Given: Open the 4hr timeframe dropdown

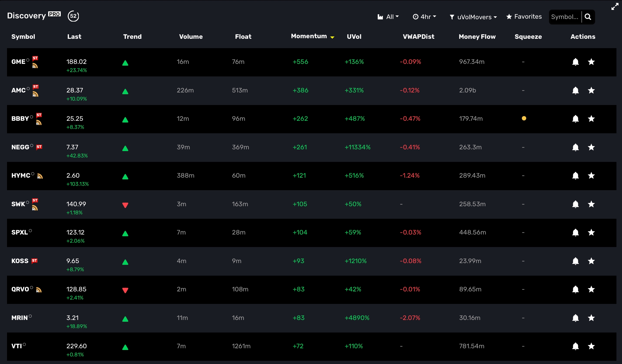Looking at the screenshot, I should (x=424, y=17).
